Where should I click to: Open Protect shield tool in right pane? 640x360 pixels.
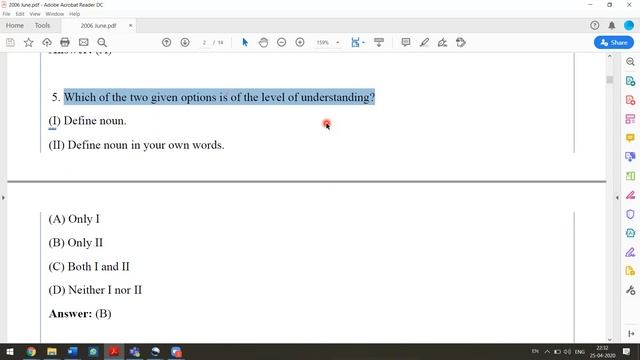point(630,214)
